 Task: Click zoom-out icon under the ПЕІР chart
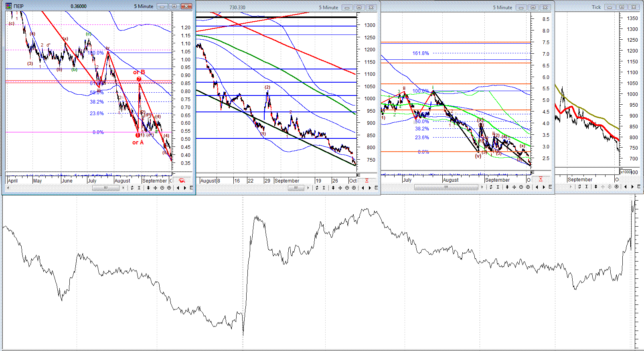tap(162, 188)
